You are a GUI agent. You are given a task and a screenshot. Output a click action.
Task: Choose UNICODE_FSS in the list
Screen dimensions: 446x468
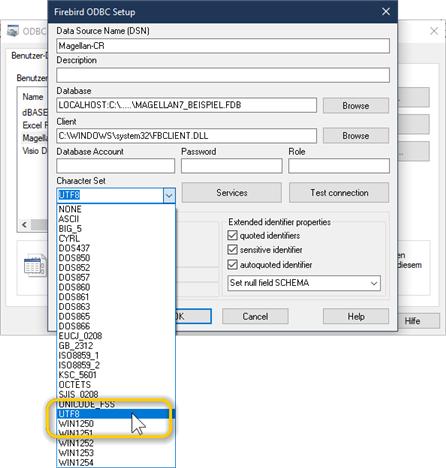116,404
